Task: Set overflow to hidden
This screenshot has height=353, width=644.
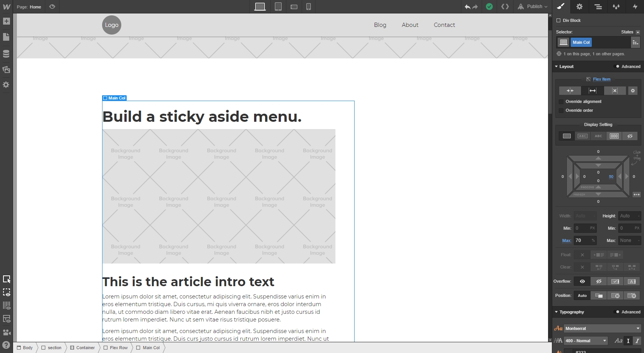Action: [599, 282]
